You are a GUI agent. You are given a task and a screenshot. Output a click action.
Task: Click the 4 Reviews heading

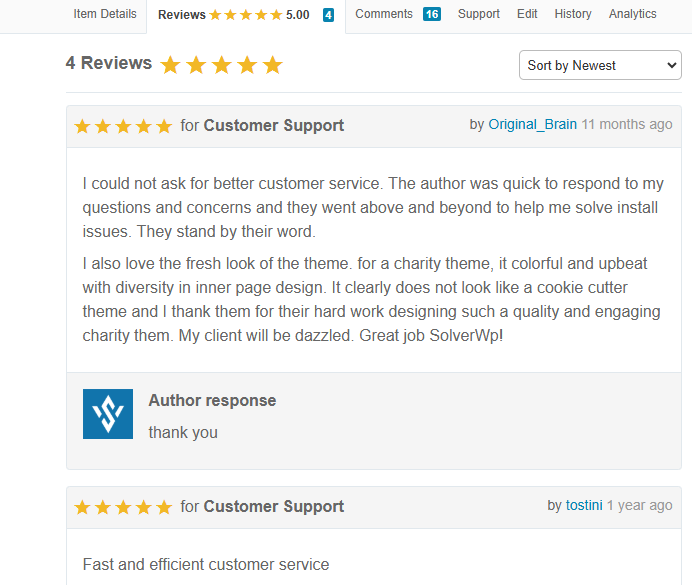click(109, 63)
